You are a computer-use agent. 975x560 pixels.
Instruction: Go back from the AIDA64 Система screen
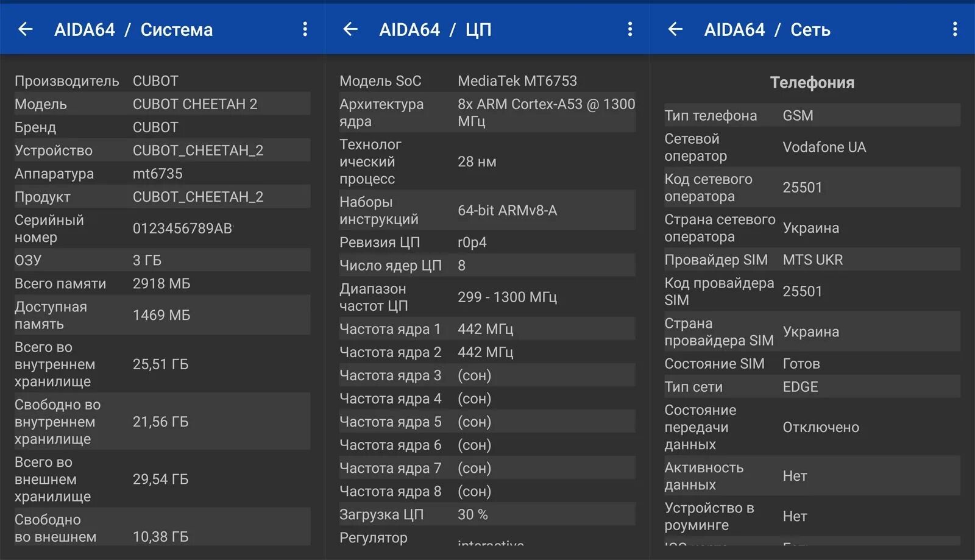pyautogui.click(x=26, y=29)
